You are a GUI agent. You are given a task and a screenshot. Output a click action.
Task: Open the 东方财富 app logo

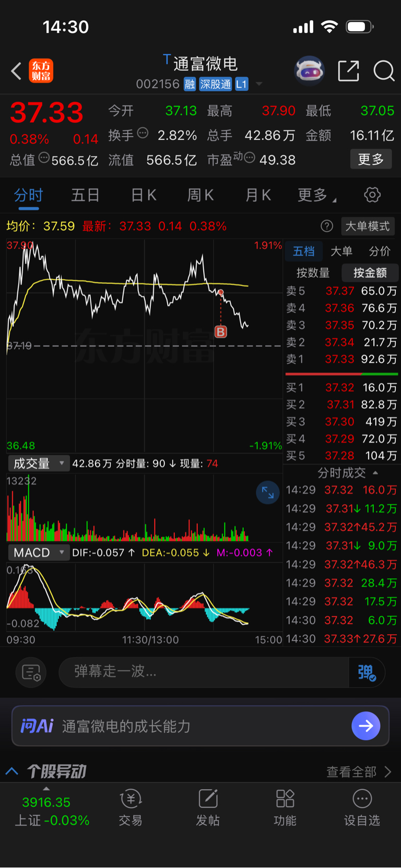point(41,71)
